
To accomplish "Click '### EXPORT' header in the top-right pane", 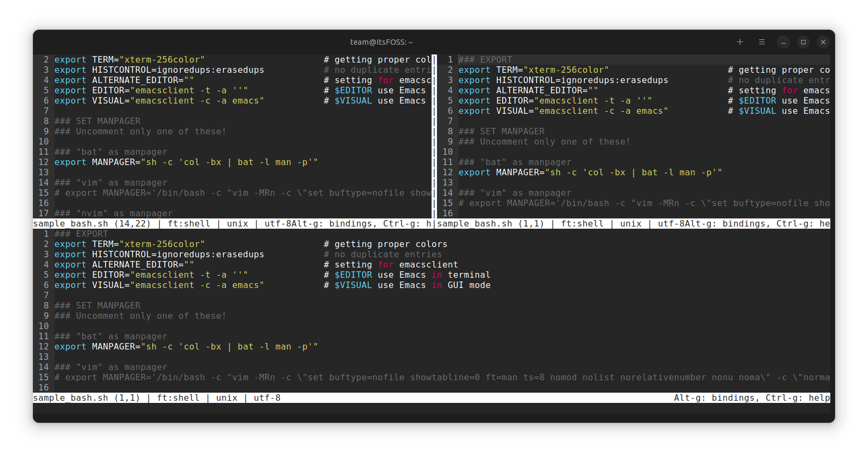I will pos(485,60).
